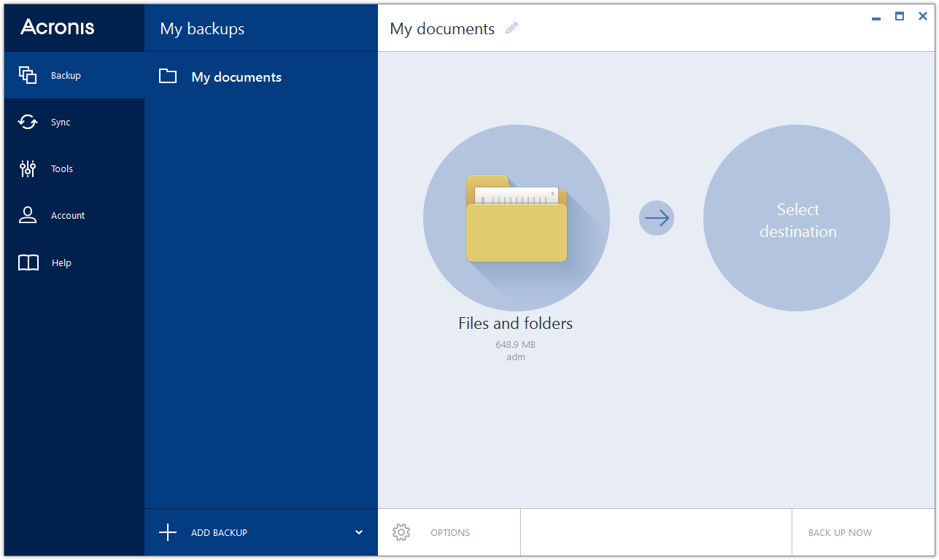939x560 pixels.
Task: Click the My documents title heading
Action: pyautogui.click(x=442, y=29)
